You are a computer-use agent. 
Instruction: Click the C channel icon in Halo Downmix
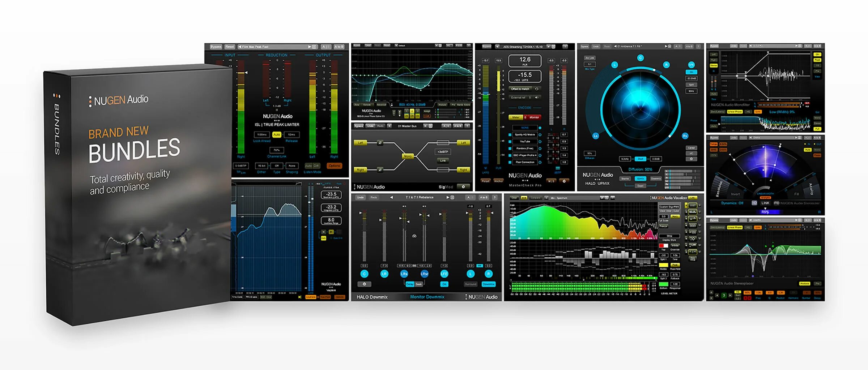tap(365, 274)
